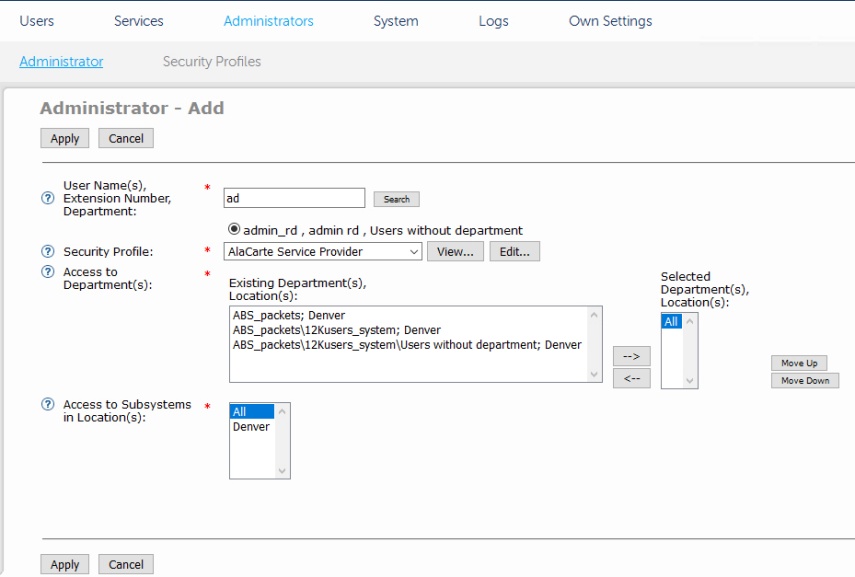The image size is (855, 577).
Task: Click the User Name search input field
Action: pos(294,198)
